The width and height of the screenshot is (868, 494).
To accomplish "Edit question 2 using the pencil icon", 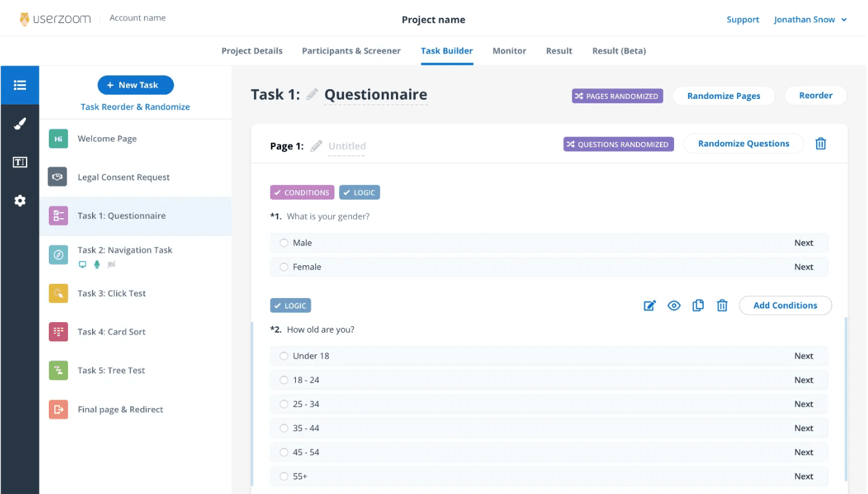I will pos(649,305).
